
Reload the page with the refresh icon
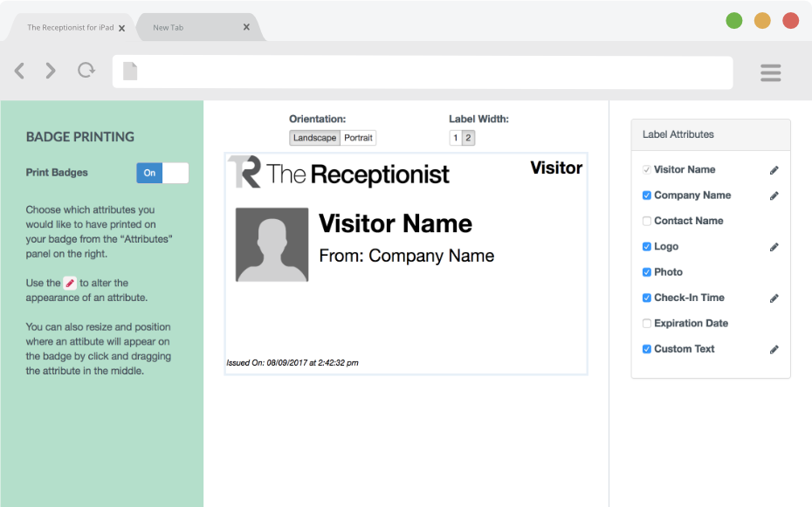click(x=86, y=70)
